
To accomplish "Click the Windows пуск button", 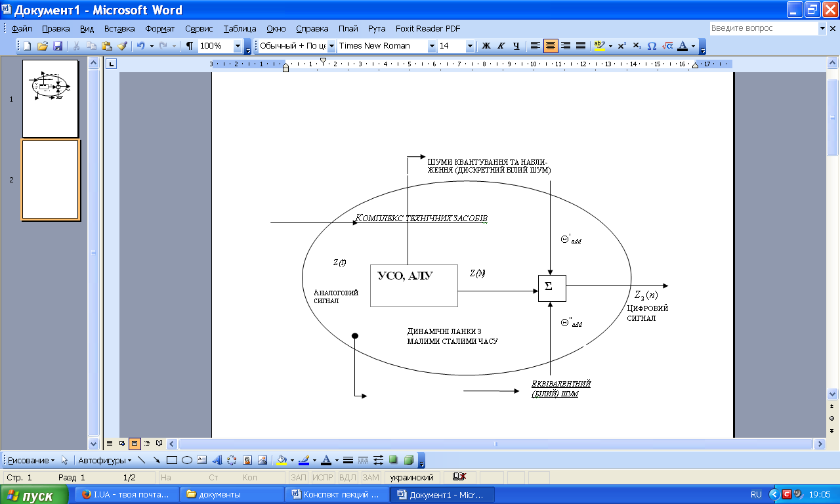I will [35, 495].
